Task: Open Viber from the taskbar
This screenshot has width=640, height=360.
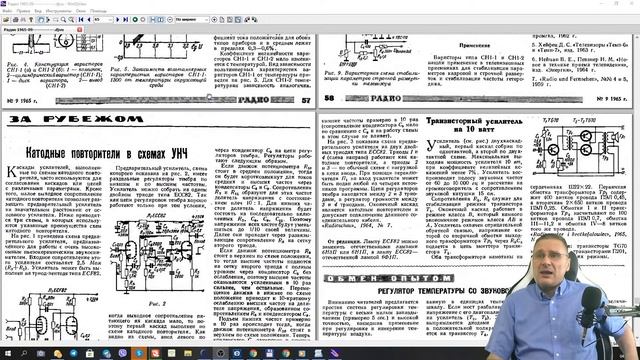Action: pos(122,353)
